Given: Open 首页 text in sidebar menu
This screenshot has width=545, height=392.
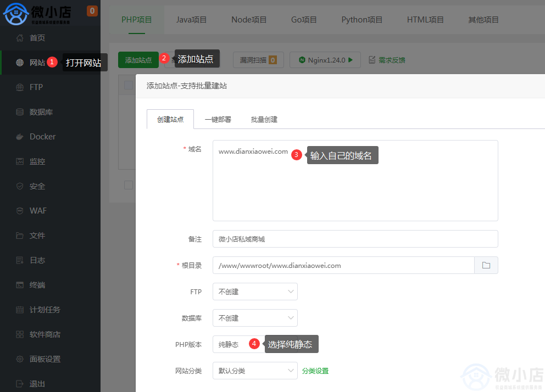Looking at the screenshot, I should click(x=37, y=38).
